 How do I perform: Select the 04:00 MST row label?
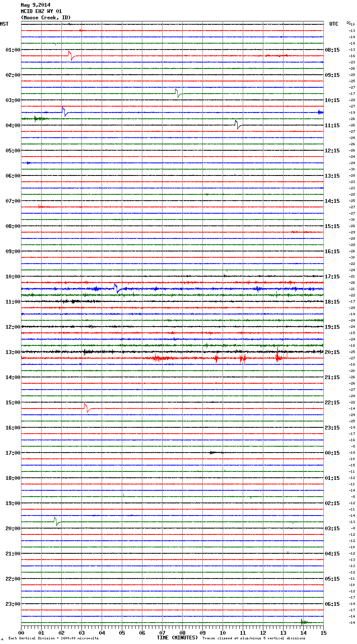point(13,125)
